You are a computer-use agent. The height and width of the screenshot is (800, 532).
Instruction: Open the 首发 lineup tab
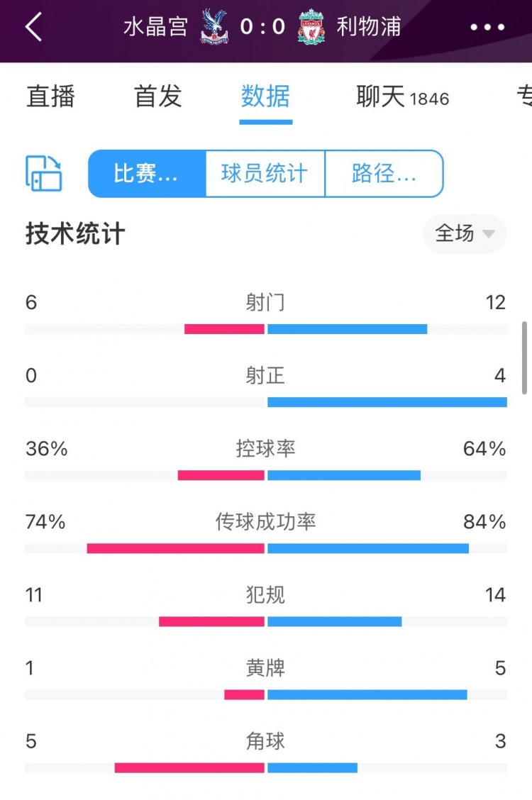(158, 97)
